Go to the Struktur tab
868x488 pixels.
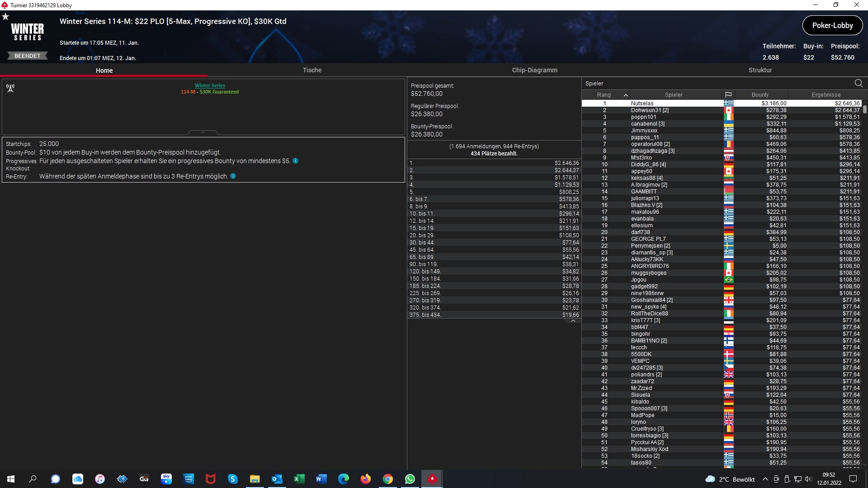[x=760, y=70]
